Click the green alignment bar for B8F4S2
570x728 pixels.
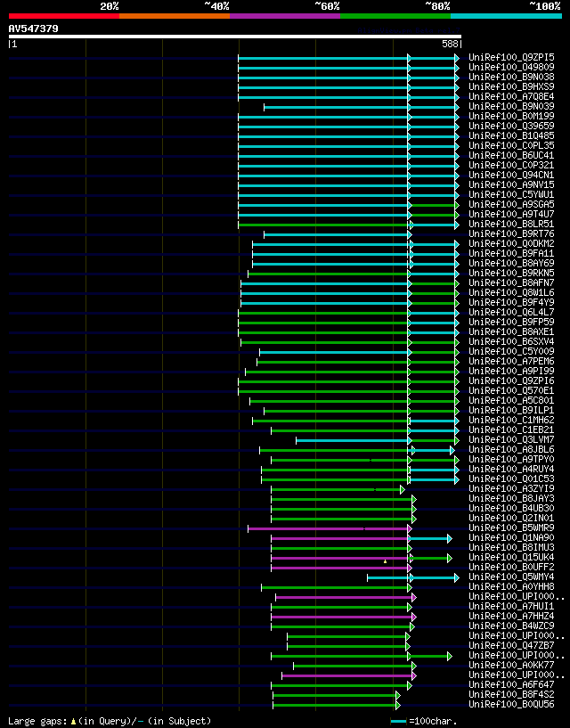click(x=337, y=695)
